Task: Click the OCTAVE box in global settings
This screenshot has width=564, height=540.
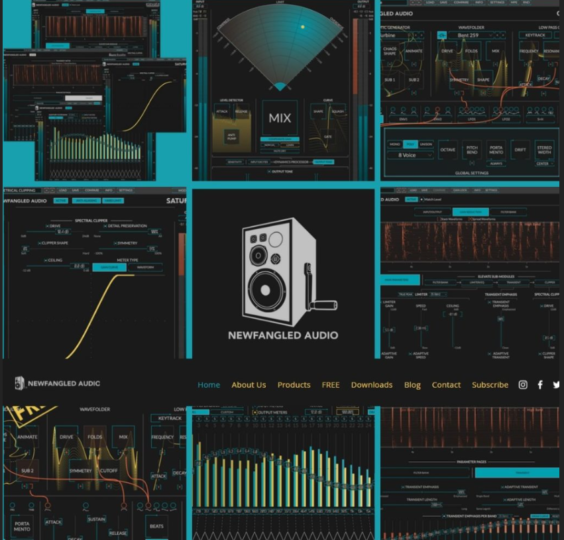Action: pos(447,150)
